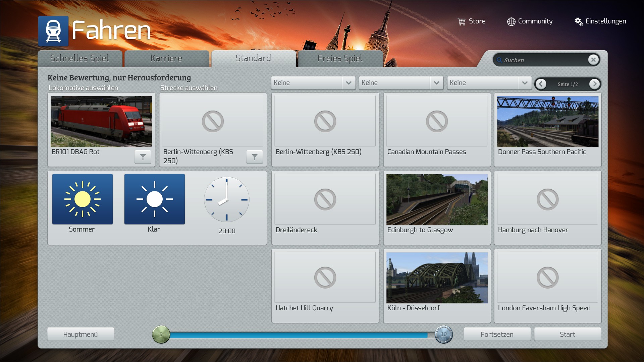Select the Klar weather icon
644x362 pixels.
point(155,199)
